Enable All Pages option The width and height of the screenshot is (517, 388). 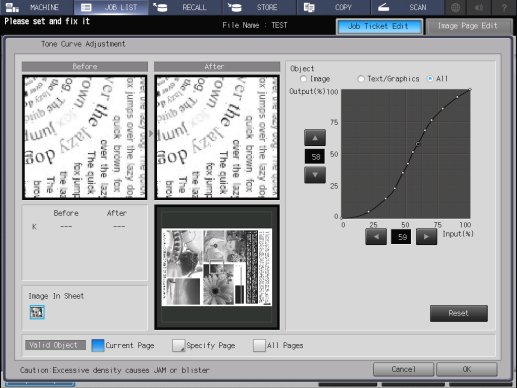coord(259,345)
